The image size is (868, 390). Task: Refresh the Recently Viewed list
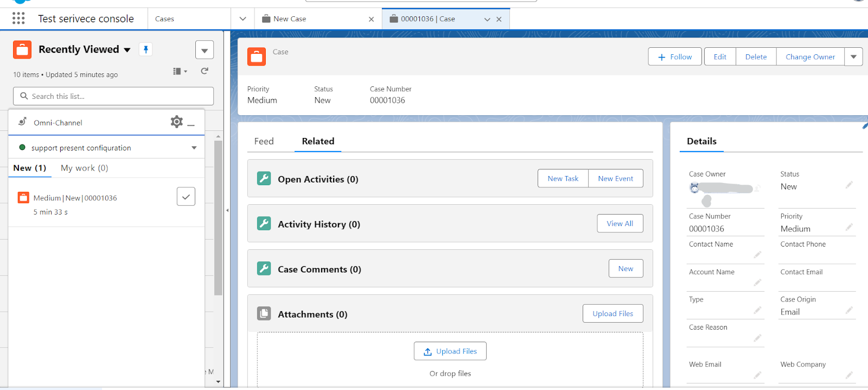pyautogui.click(x=205, y=71)
